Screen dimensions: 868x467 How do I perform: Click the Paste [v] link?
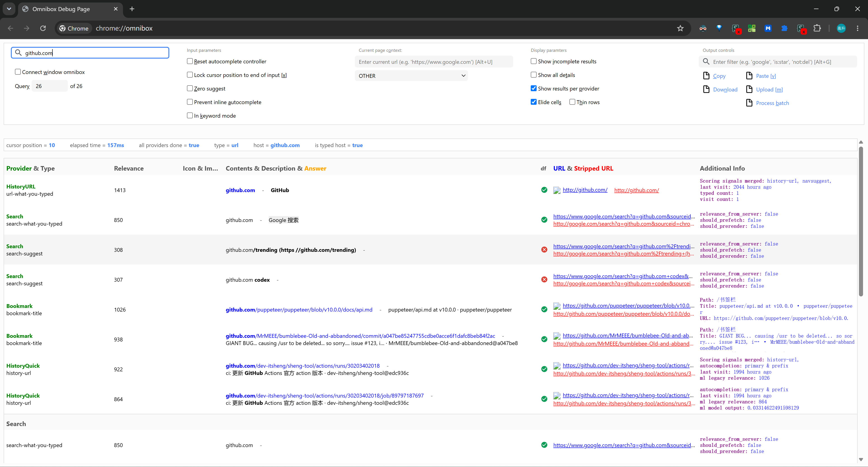766,76
